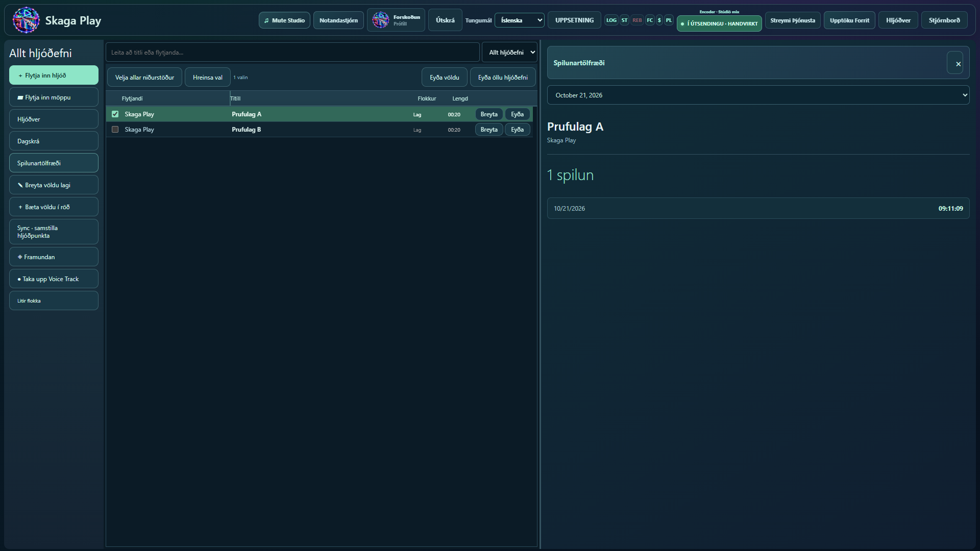Open the Streymi Þjónusta tab

click(x=793, y=20)
